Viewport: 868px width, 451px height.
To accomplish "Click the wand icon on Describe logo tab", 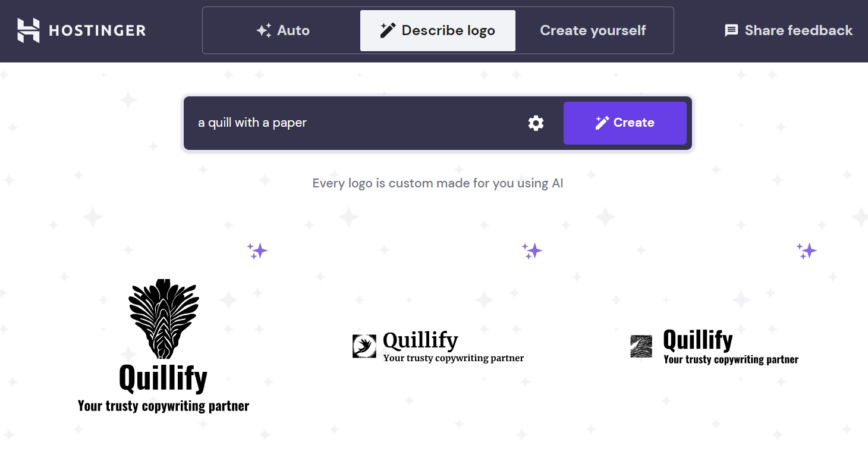I will 388,30.
